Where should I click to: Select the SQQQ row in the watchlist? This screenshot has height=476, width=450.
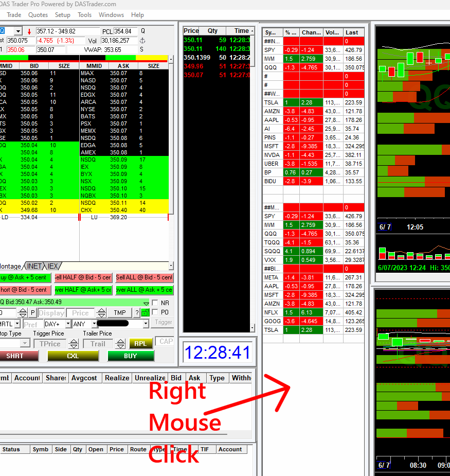tap(313, 251)
